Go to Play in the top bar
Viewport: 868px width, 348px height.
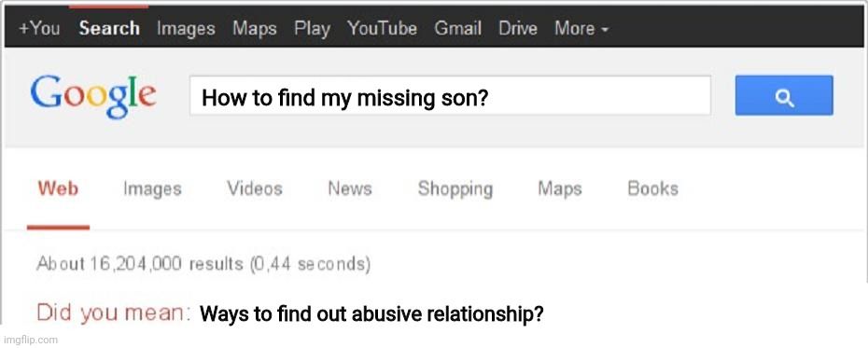[313, 28]
